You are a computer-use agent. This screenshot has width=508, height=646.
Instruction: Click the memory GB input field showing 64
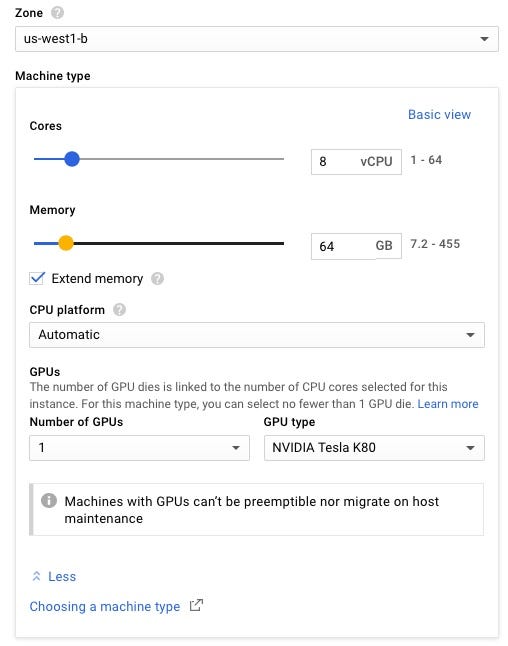pos(356,246)
